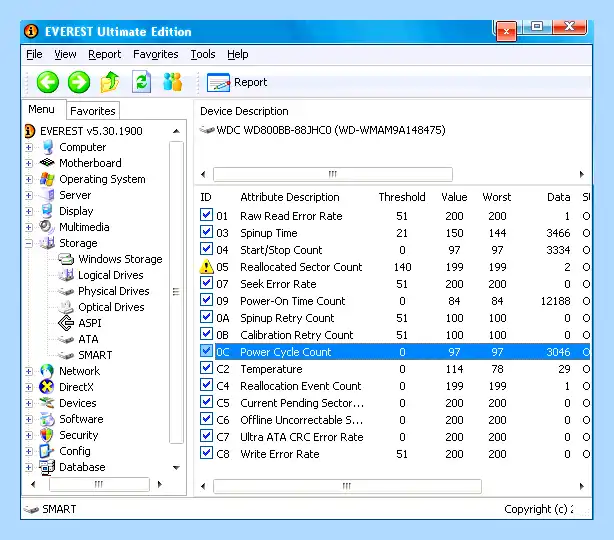Click attribute list right scroll arrow

pos(581,486)
